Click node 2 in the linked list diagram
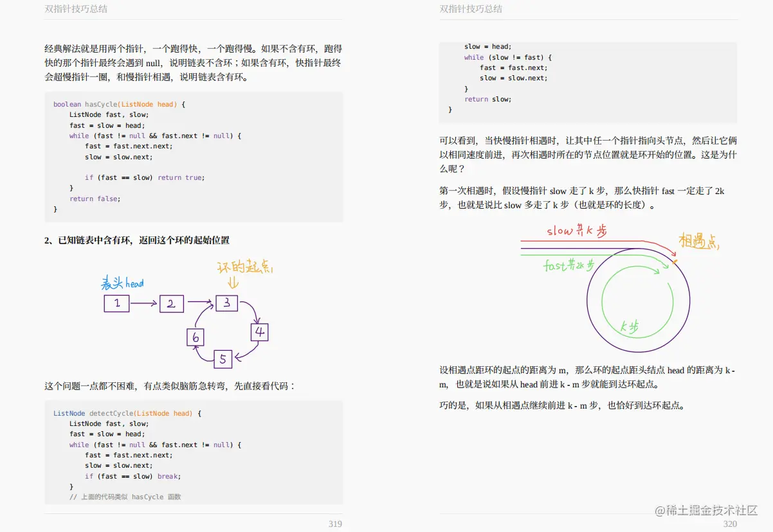 (171, 303)
